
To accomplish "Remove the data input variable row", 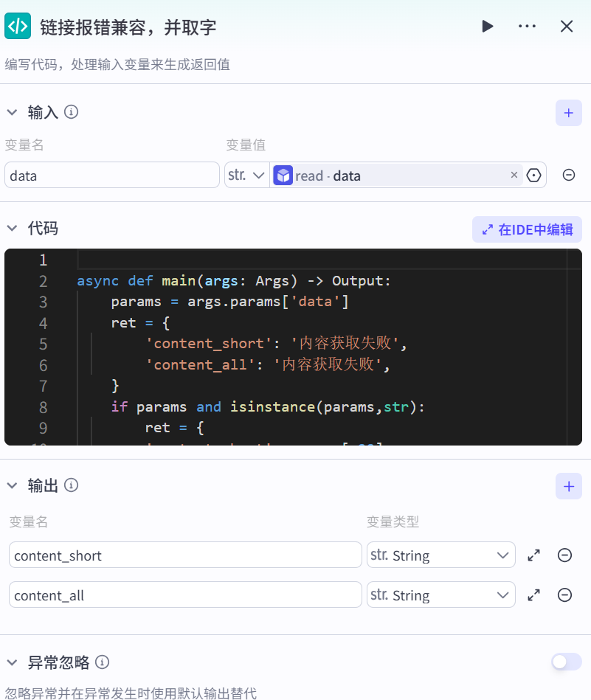I will click(x=569, y=175).
